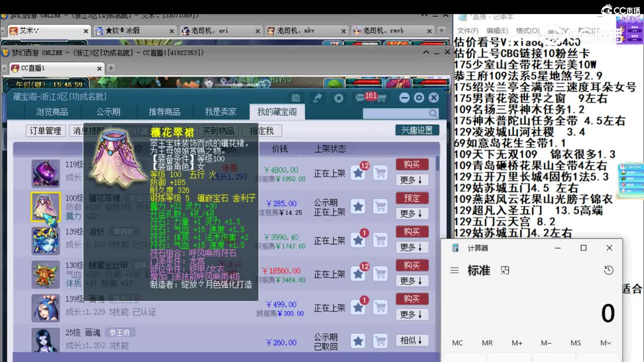The width and height of the screenshot is (644, 362).
Task: Favorite the ¥499.00 画魂 listing star
Action: tap(358, 308)
